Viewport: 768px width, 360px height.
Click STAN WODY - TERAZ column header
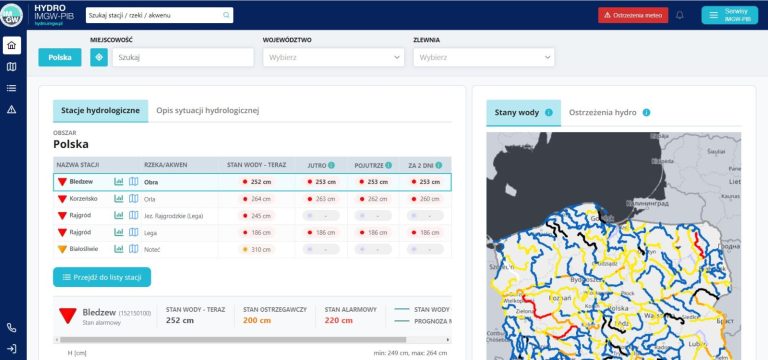click(x=256, y=165)
